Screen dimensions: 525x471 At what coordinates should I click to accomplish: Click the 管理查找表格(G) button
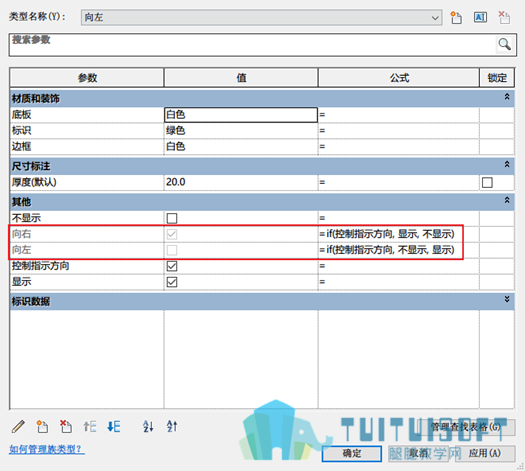(x=465, y=427)
